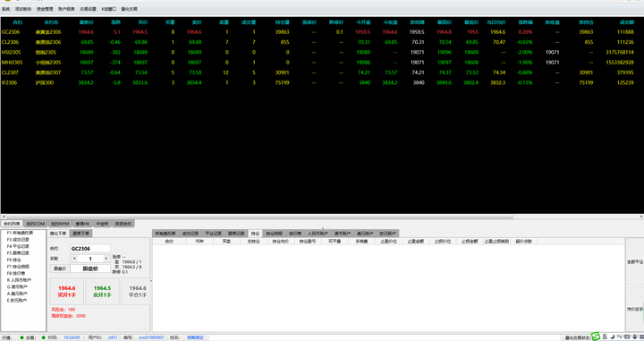Click the Sogou input method S icon
The image size is (644, 341).
(x=596, y=337)
